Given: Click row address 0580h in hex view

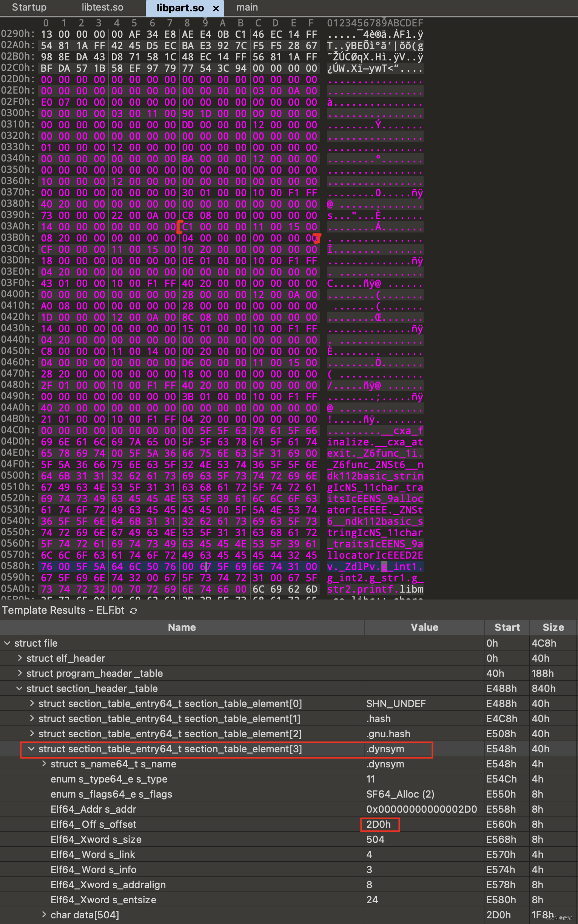Looking at the screenshot, I should 18,566.
